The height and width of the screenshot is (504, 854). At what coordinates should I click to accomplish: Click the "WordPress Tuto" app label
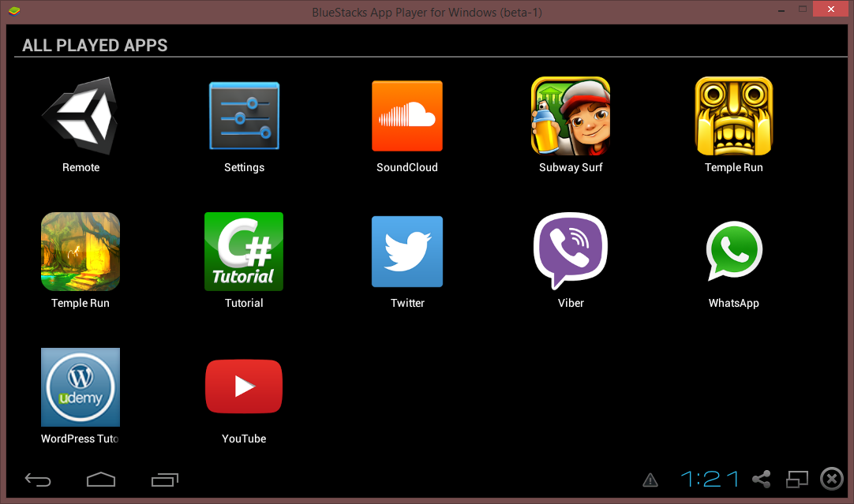coord(80,439)
